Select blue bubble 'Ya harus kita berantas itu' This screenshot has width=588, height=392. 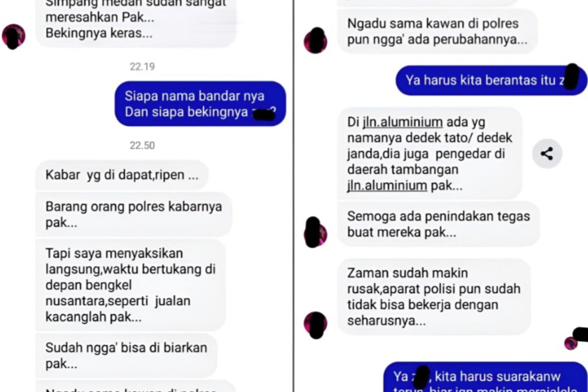coord(491,80)
